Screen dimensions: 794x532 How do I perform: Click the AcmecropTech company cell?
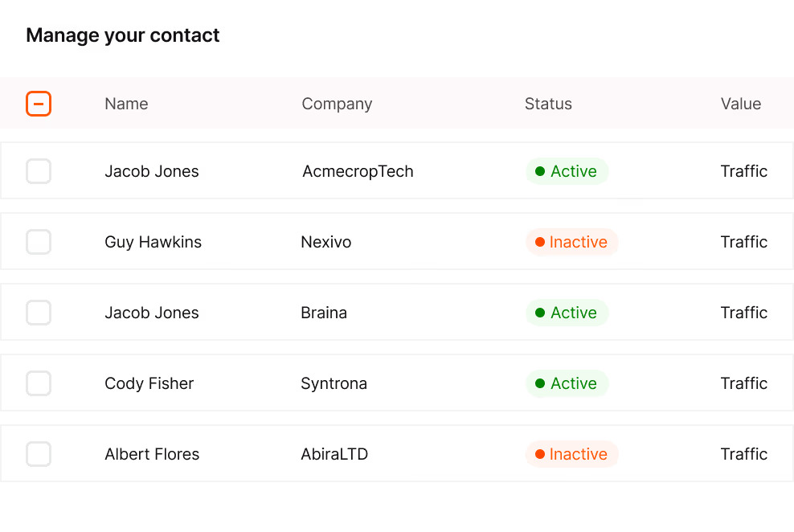click(358, 171)
